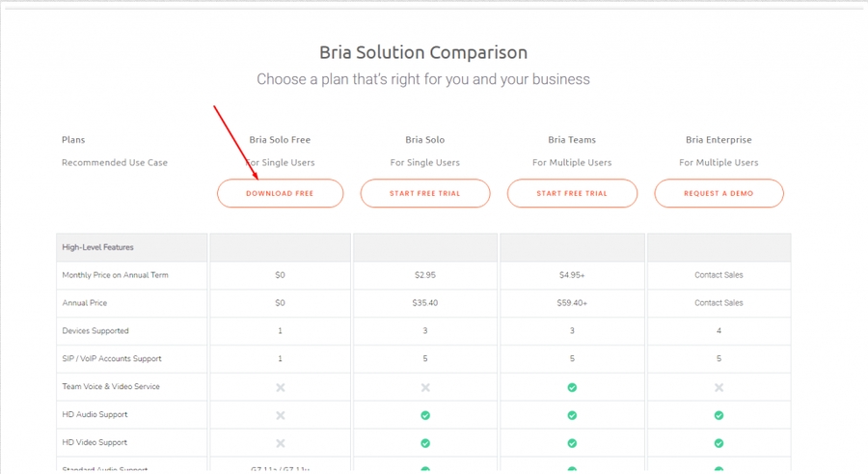Image resolution: width=868 pixels, height=474 pixels.
Task: Click Team Voice X mark under Solo Free
Action: (280, 387)
